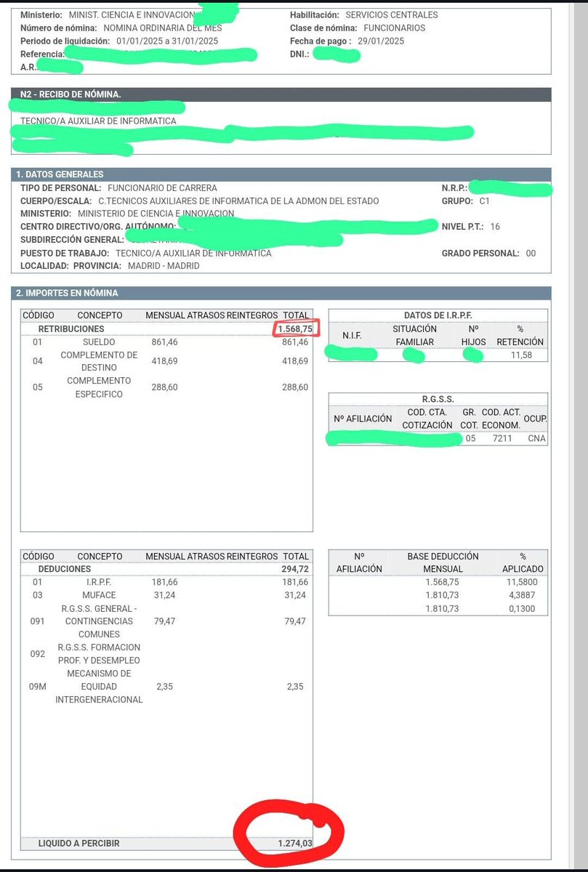Select NIVEL P.T. value "16"
The width and height of the screenshot is (588, 872).
495,227
